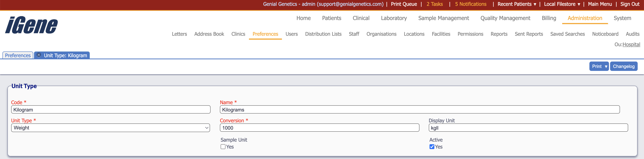The image size is (644, 159).
Task: Enable the Sample Unit Yes checkbox
Action: point(223,147)
